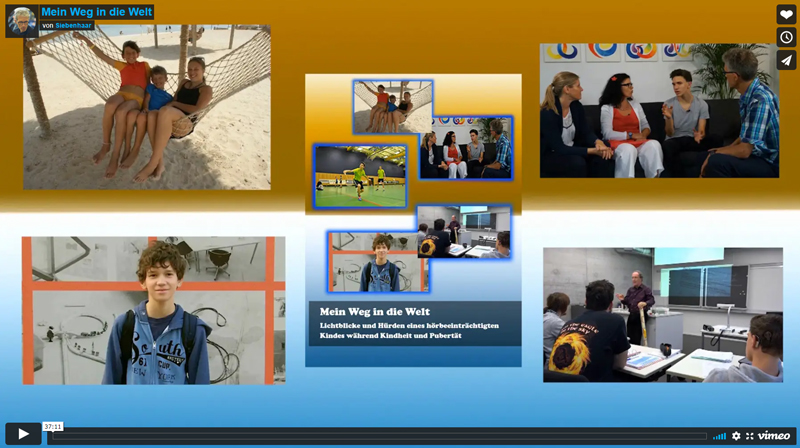Image resolution: width=800 pixels, height=448 pixels.
Task: Adjust volume using the volume bars
Action: pos(719,436)
